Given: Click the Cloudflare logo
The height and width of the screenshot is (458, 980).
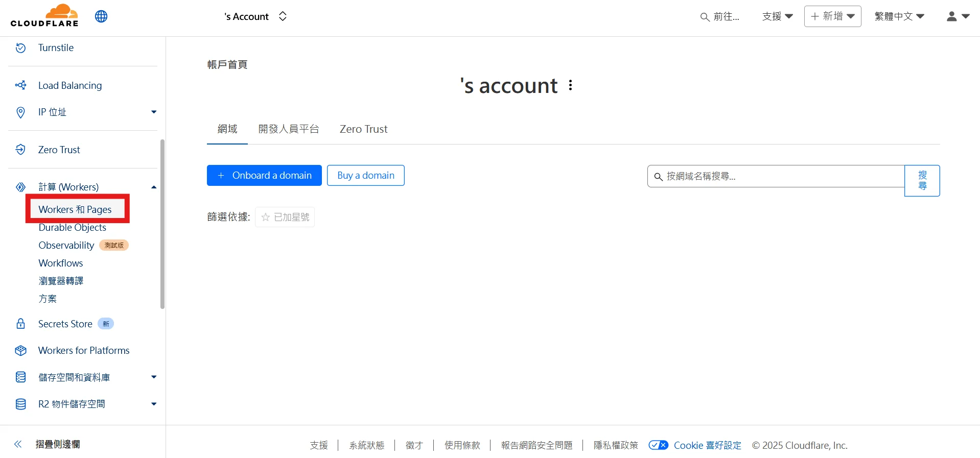Looking at the screenshot, I should [44, 16].
